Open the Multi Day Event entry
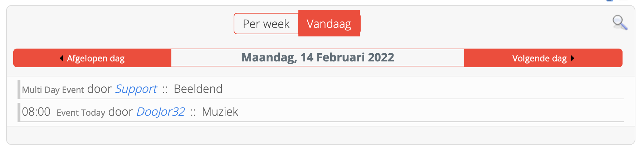Viewport: 644px width, 150px height. (53, 90)
